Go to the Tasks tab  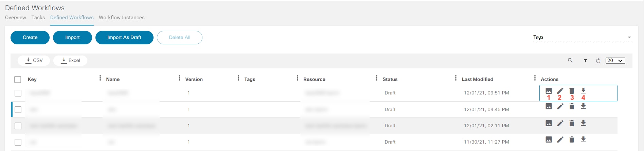(x=38, y=18)
